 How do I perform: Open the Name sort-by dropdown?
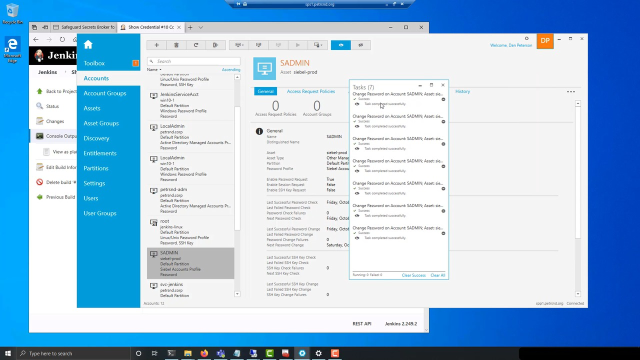[x=154, y=70]
